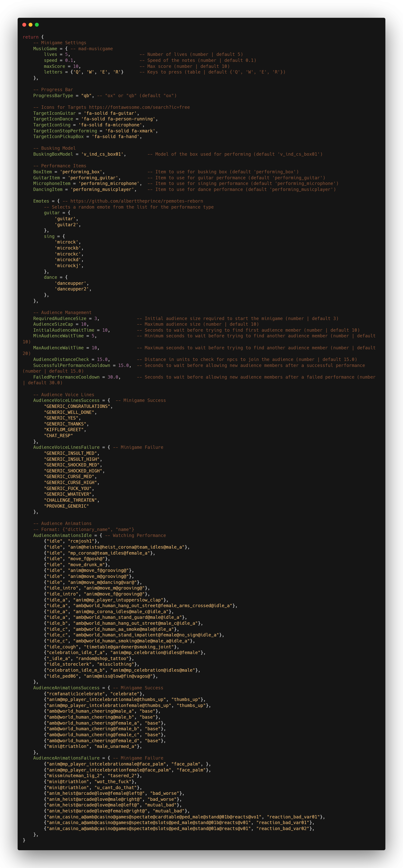Click the fontawesome.com URL in the comment
Screen dimensions: 403x868
139,108
